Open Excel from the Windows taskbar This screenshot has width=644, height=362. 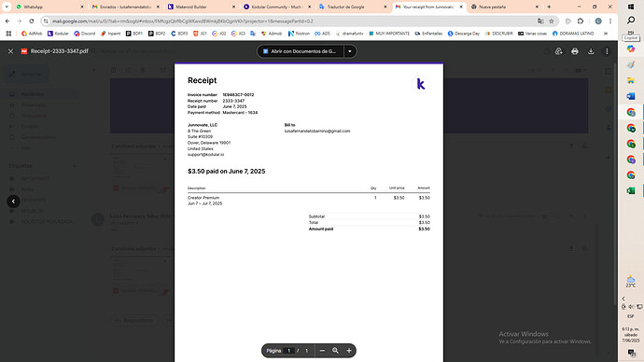click(631, 191)
